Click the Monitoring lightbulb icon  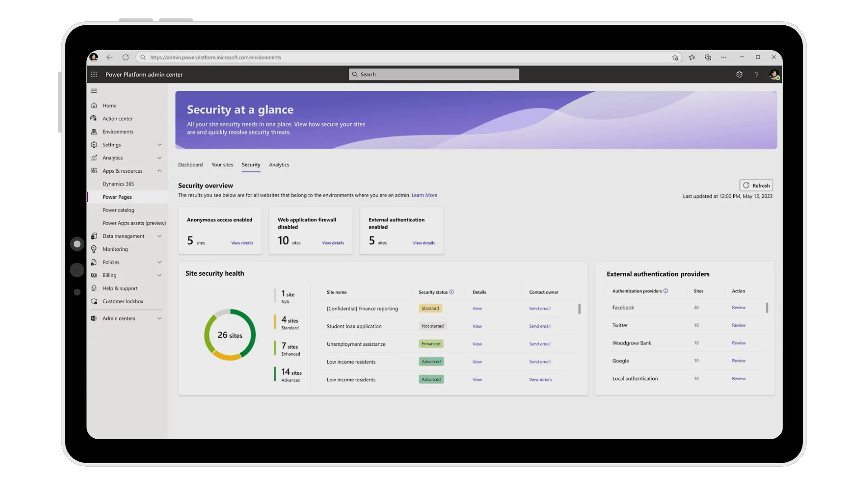pyautogui.click(x=94, y=249)
